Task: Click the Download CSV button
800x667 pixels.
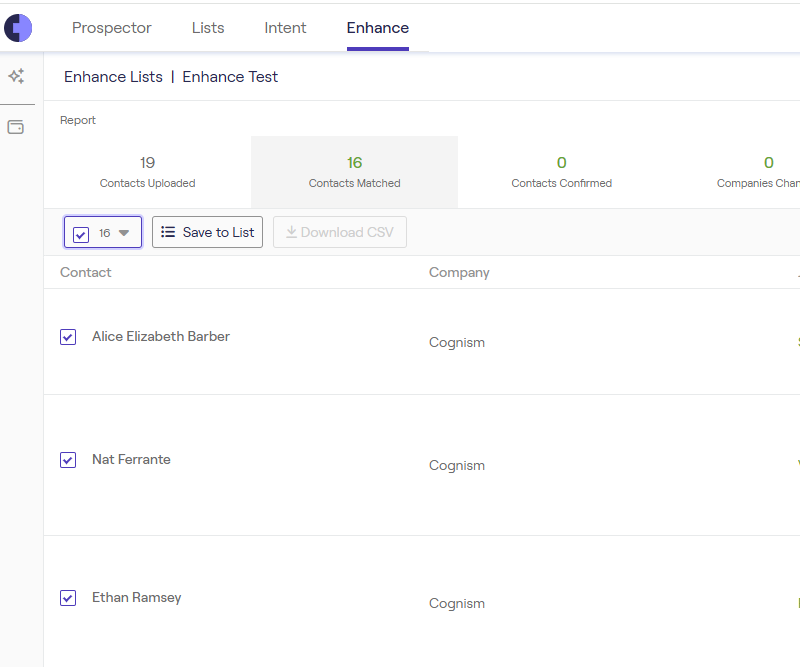Action: point(340,232)
